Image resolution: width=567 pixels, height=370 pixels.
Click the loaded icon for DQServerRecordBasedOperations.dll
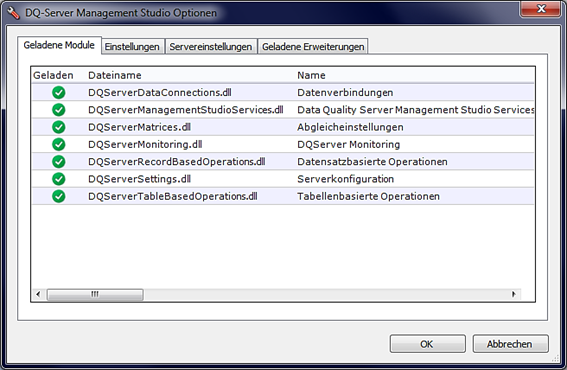coord(59,162)
